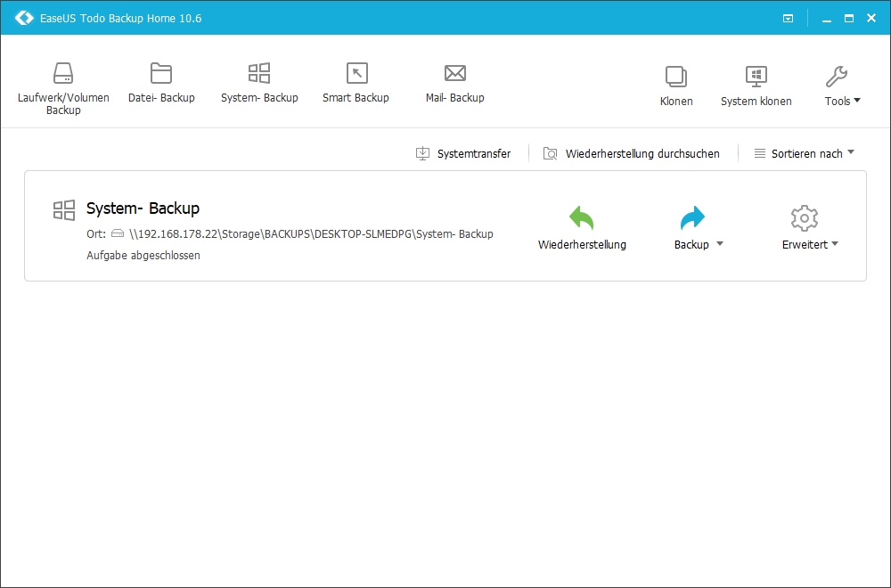Select System klonen

point(756,86)
